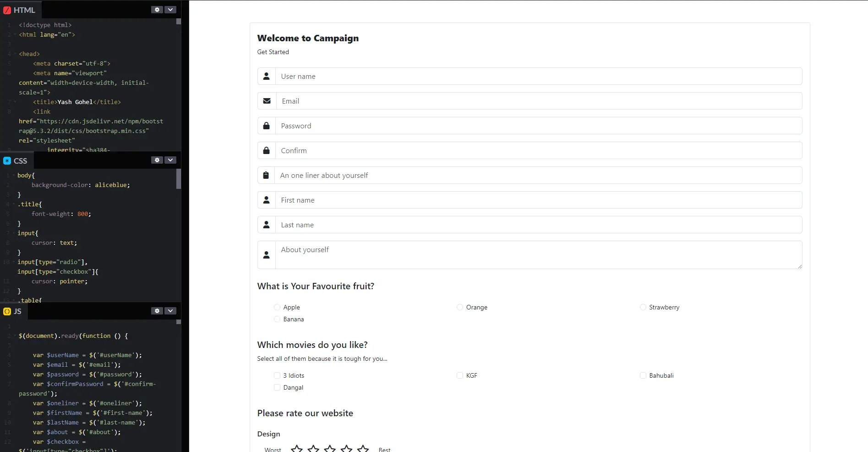
Task: Collapse the HTML editor panel
Action: 170,9
